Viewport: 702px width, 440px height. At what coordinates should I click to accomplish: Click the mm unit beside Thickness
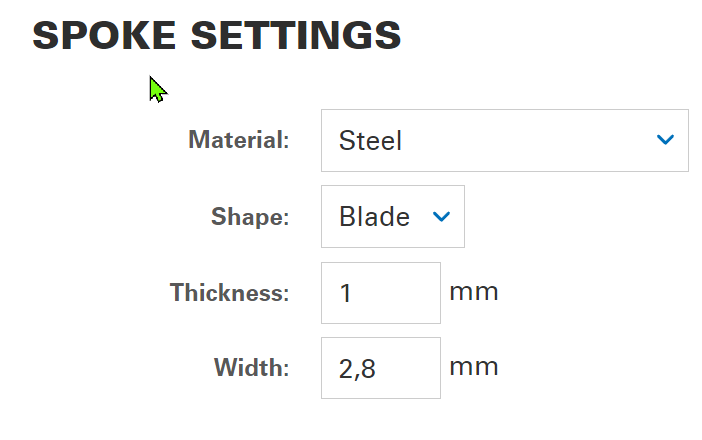pyautogui.click(x=474, y=292)
